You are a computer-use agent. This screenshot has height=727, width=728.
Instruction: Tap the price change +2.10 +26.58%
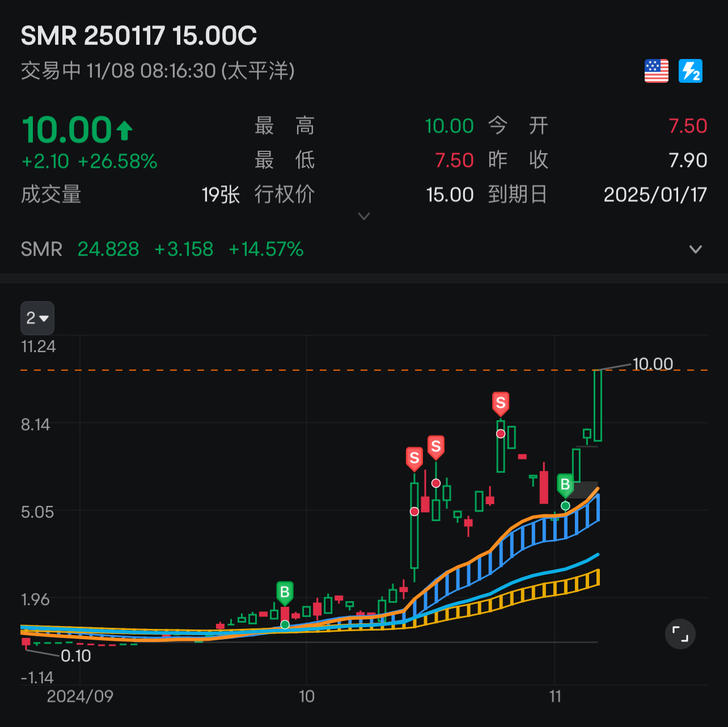click(x=89, y=162)
